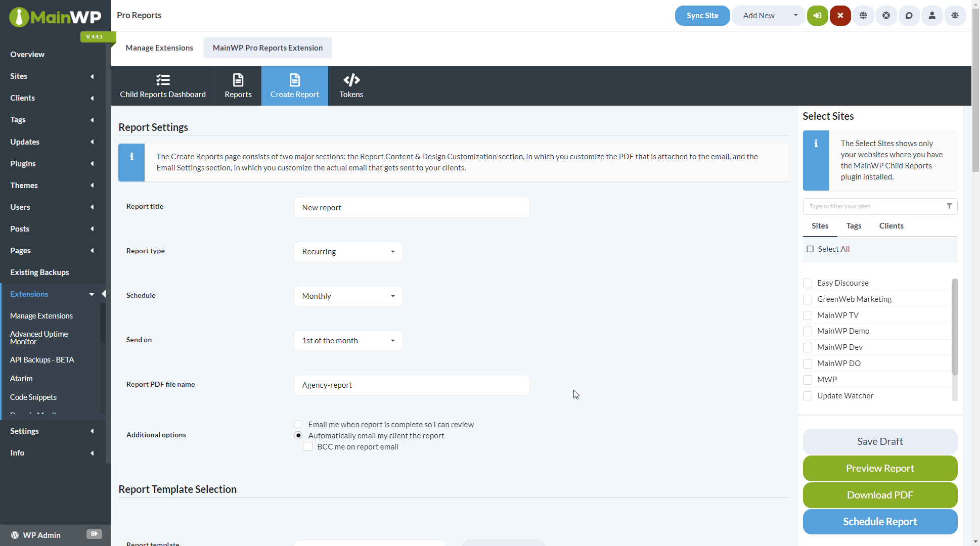The image size is (980, 546).
Task: Click the Report title input field
Action: click(x=412, y=207)
